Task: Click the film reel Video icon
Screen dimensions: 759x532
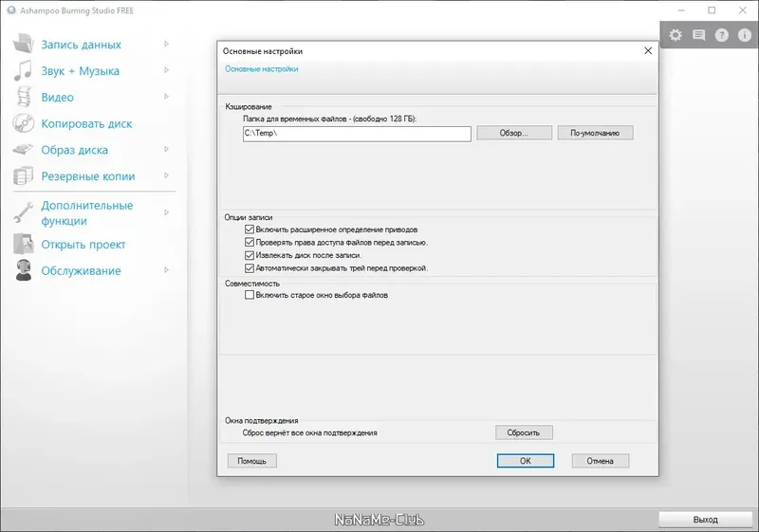Action: (24, 97)
